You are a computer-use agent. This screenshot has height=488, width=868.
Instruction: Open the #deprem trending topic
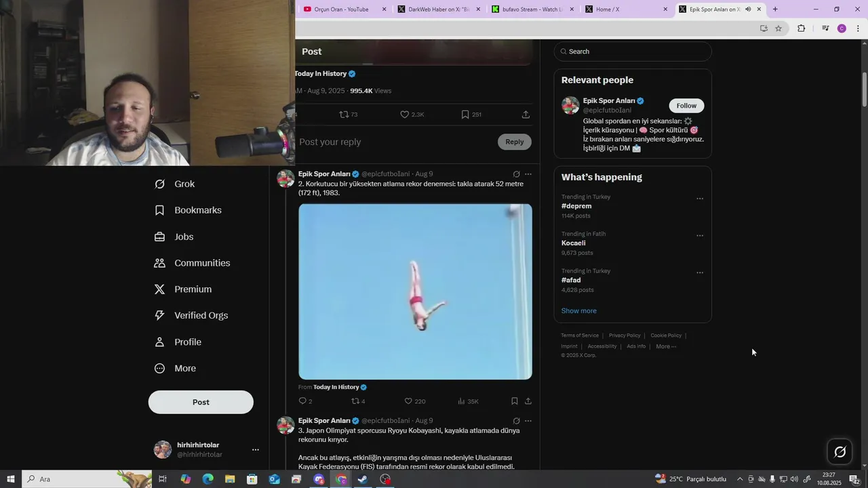(x=576, y=206)
